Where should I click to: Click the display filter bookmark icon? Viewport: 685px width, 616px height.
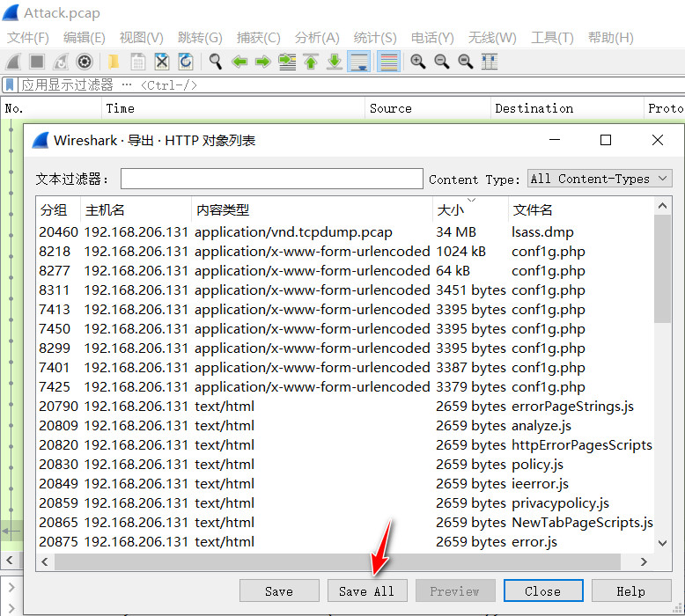click(x=10, y=84)
